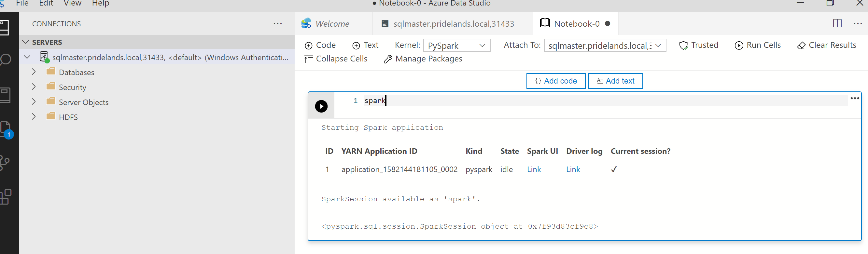The height and width of the screenshot is (254, 868).
Task: Click the Search icon in activity bar
Action: point(6,60)
